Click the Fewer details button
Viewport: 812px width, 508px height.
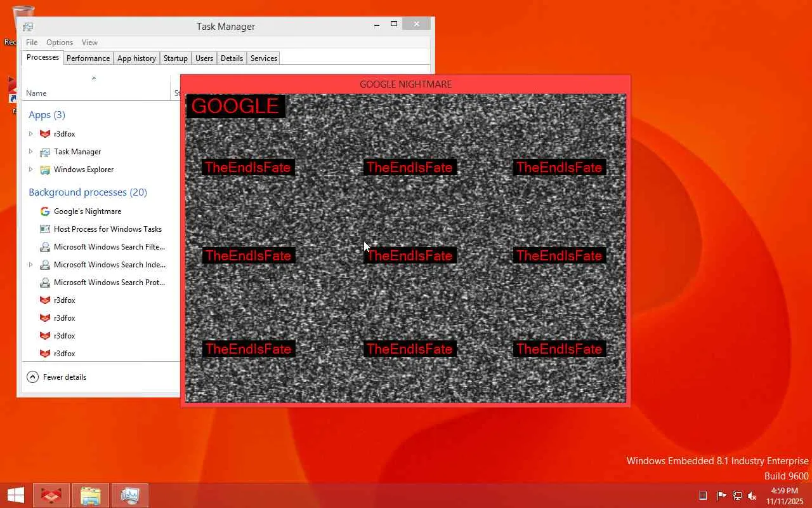pyautogui.click(x=56, y=377)
